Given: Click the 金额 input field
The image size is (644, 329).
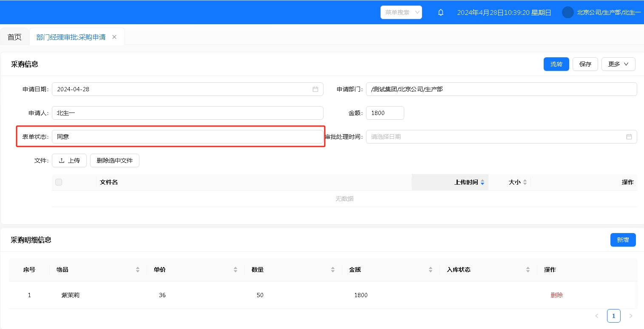Looking at the screenshot, I should (x=385, y=113).
